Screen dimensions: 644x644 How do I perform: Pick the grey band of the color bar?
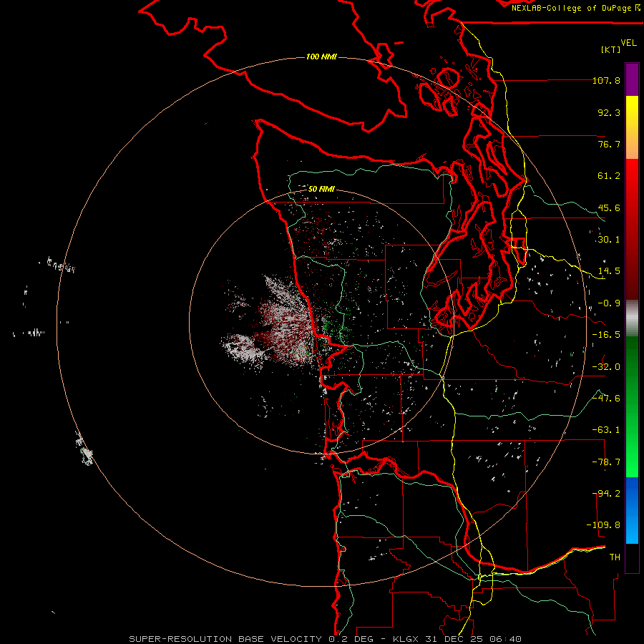[x=632, y=318]
